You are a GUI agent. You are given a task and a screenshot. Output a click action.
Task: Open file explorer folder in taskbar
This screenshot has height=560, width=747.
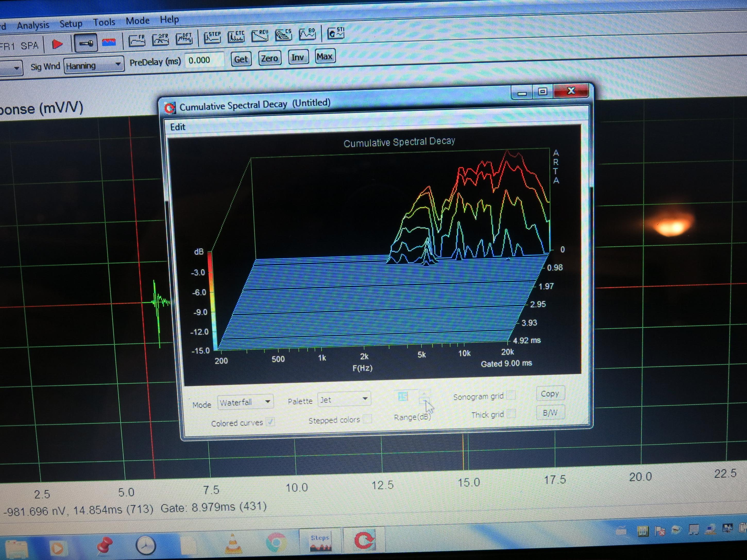coord(16,549)
